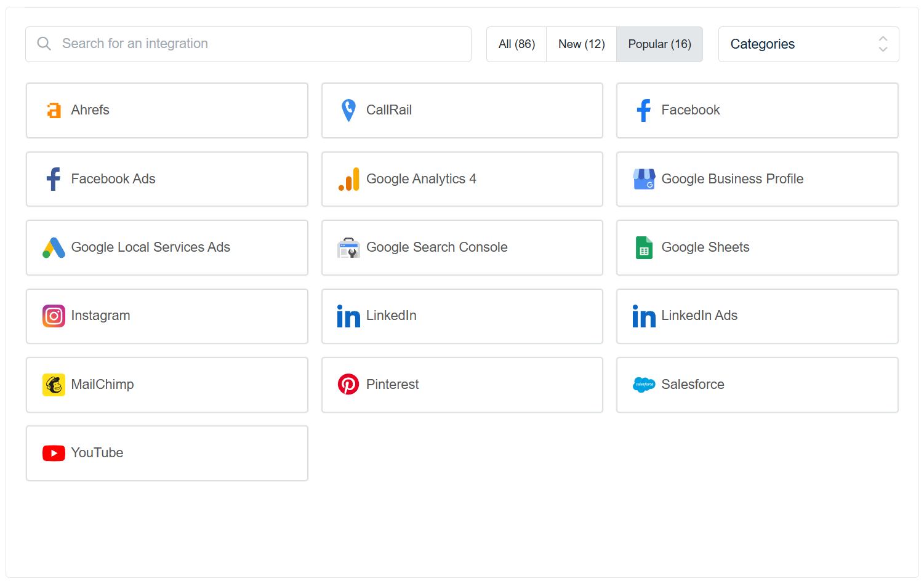Screen dimensions: 924x584
Task: Show all 86 integrations tab
Action: (516, 44)
